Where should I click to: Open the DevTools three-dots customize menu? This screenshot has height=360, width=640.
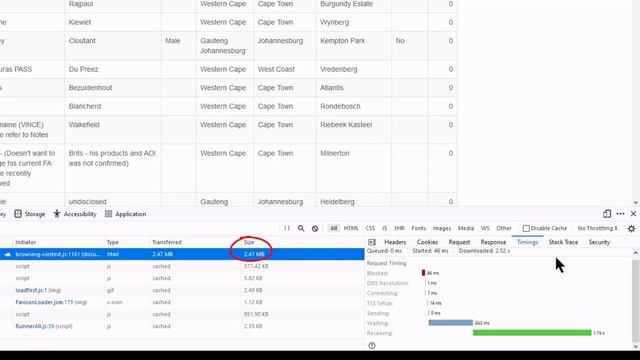coord(620,214)
